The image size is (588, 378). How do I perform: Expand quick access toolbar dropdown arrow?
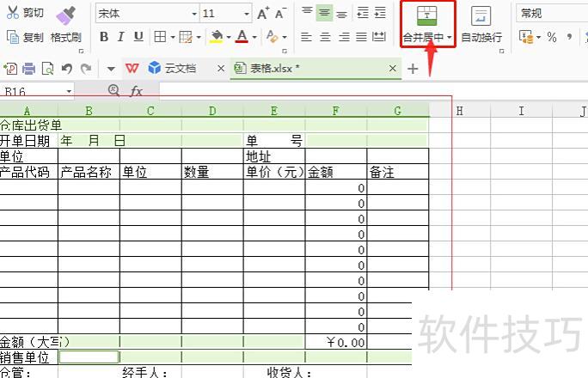[x=111, y=69]
